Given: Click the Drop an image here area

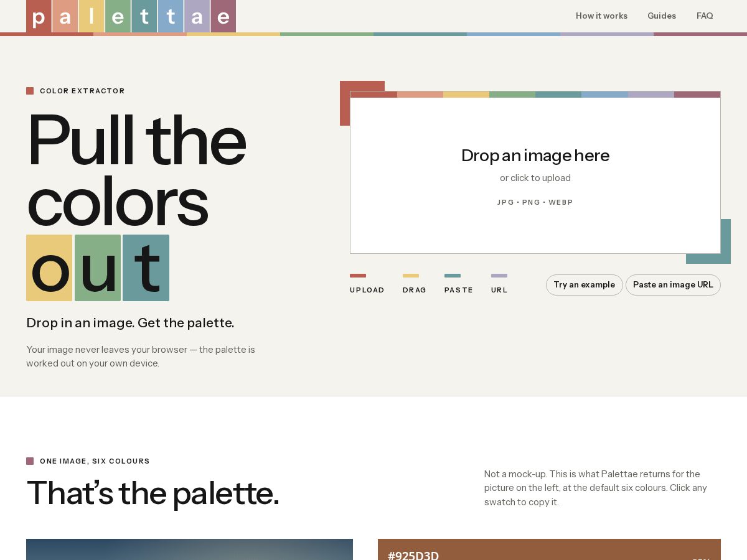Looking at the screenshot, I should click(535, 172).
